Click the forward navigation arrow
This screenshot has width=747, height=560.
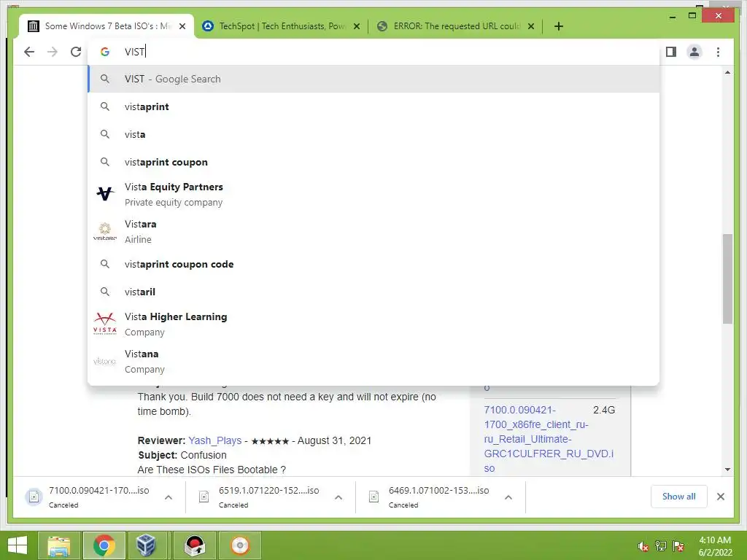(53, 52)
